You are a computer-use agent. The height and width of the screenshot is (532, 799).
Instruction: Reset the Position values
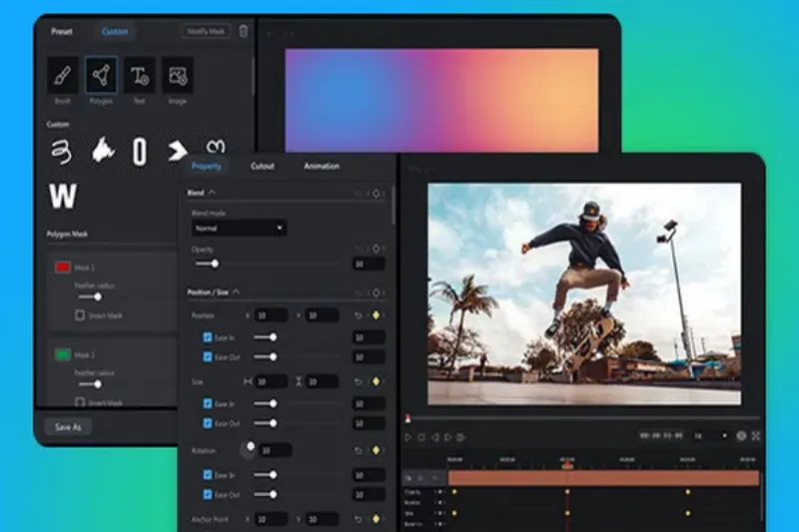(359, 315)
